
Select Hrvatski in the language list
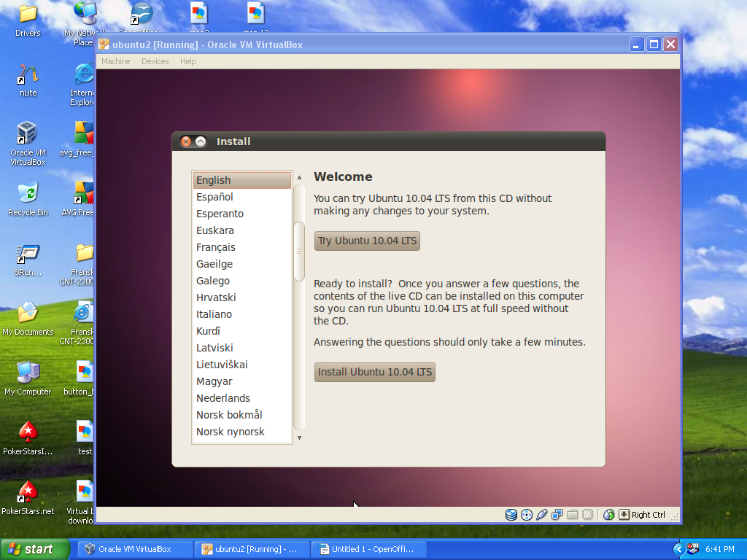coord(242,297)
